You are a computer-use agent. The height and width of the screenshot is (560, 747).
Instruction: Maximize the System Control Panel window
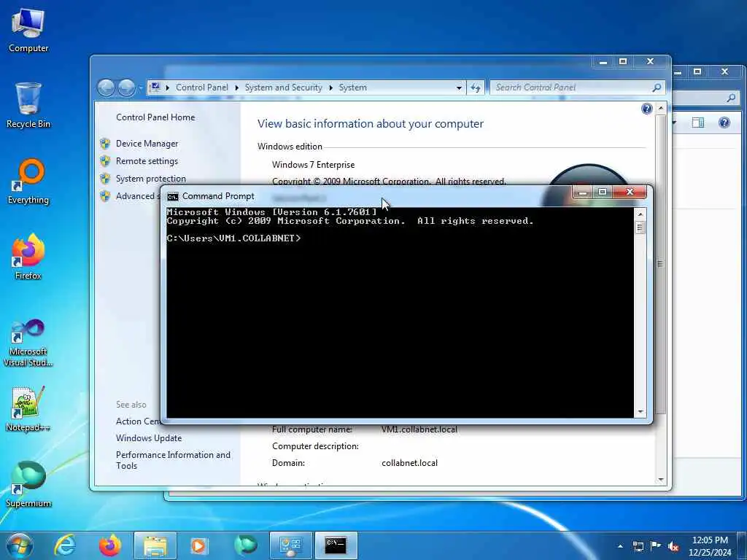(x=623, y=61)
